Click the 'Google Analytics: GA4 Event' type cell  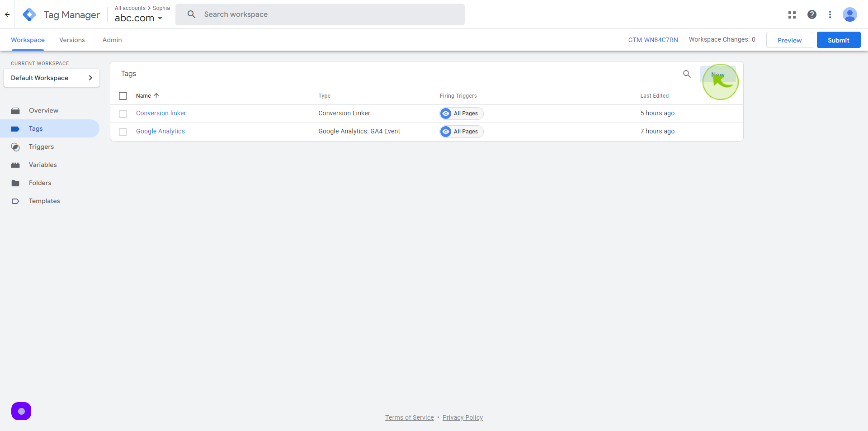[x=359, y=131]
